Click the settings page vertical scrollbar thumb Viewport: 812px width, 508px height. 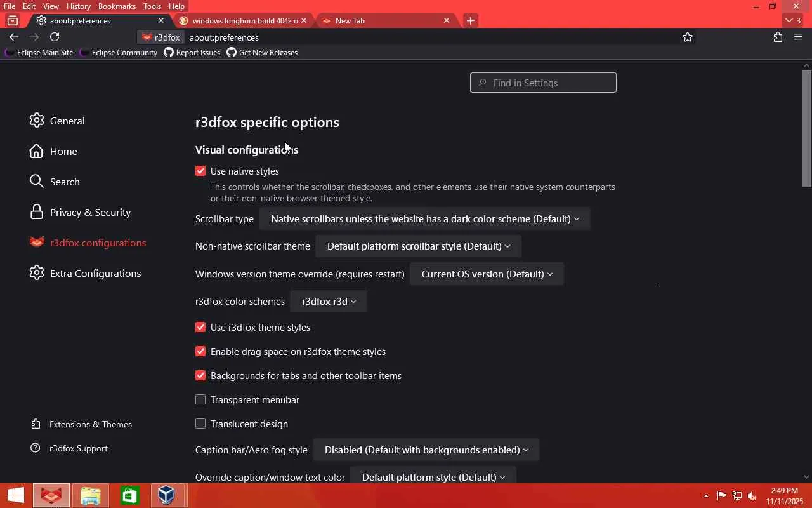806,128
